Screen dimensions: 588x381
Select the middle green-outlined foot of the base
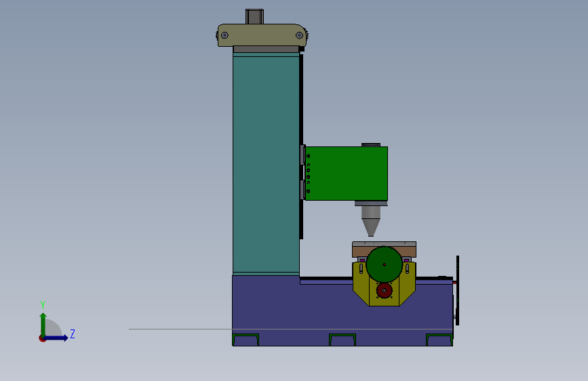[342, 340]
